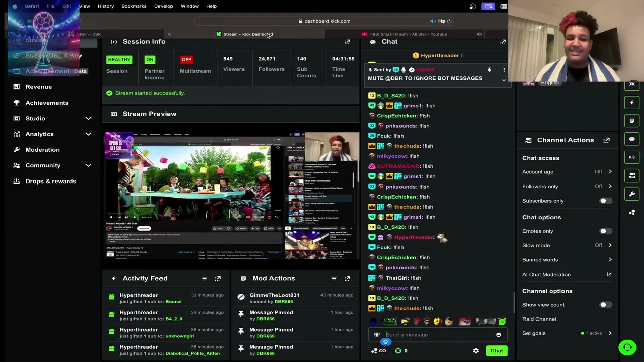Open Followers only setting arrow

click(610, 186)
